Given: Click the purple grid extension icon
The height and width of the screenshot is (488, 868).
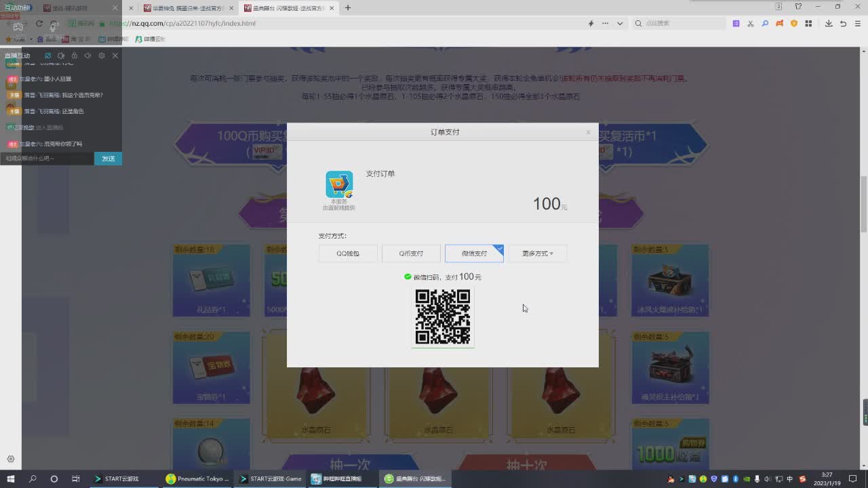Looking at the screenshot, I should [x=736, y=23].
